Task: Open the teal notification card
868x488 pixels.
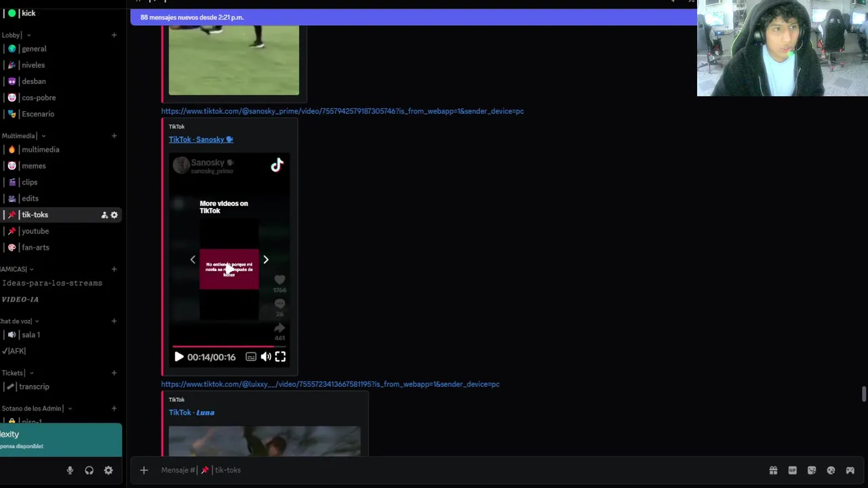Action: 61,440
